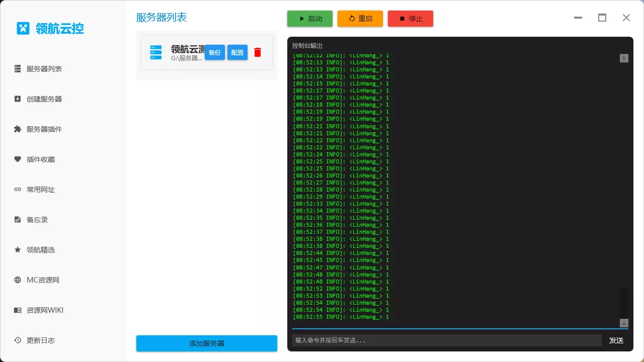Screen dimensions: 644x362
Task: Open the 创建服务器 page
Action: 44,99
